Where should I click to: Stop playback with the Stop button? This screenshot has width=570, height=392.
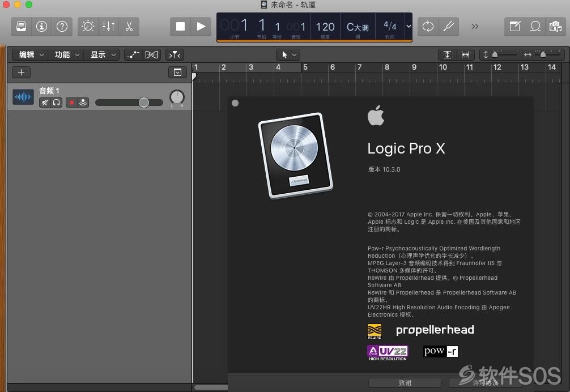click(180, 27)
